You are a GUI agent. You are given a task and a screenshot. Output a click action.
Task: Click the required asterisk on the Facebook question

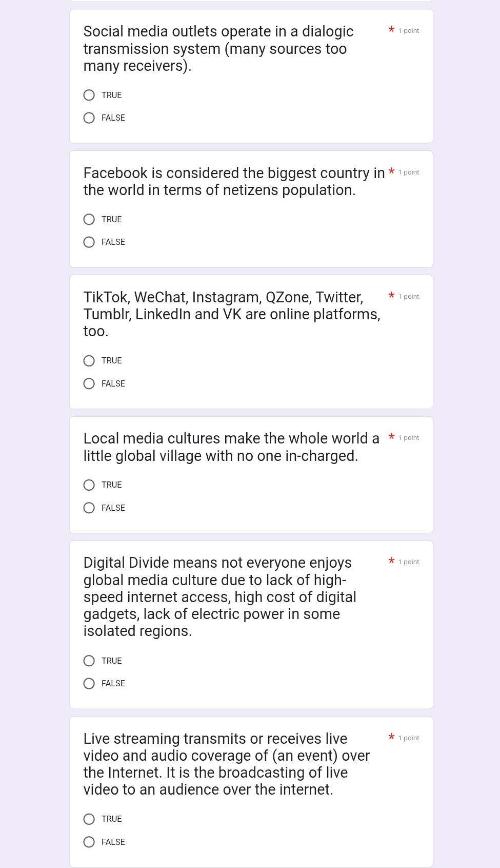pos(391,172)
